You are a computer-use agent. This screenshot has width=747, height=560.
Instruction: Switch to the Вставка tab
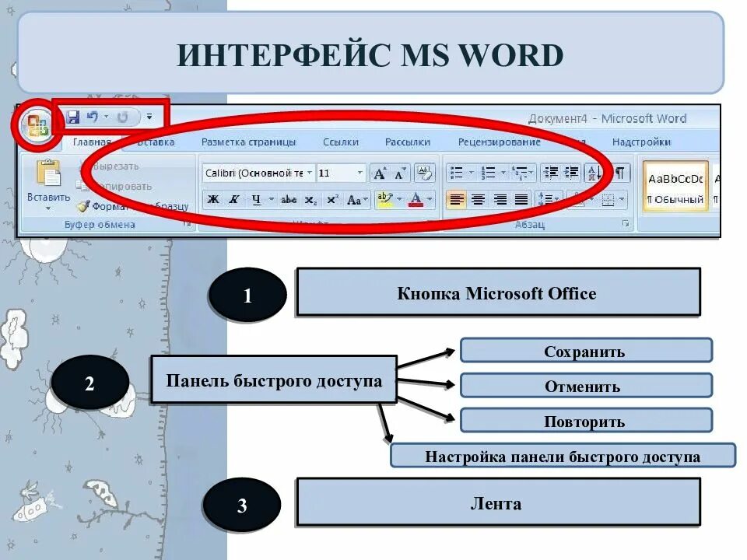[x=156, y=142]
